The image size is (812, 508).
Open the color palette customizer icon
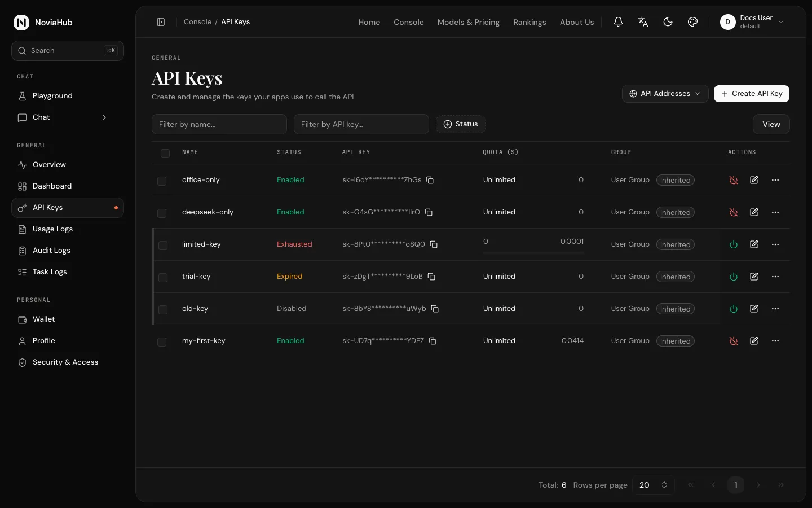[x=692, y=22]
